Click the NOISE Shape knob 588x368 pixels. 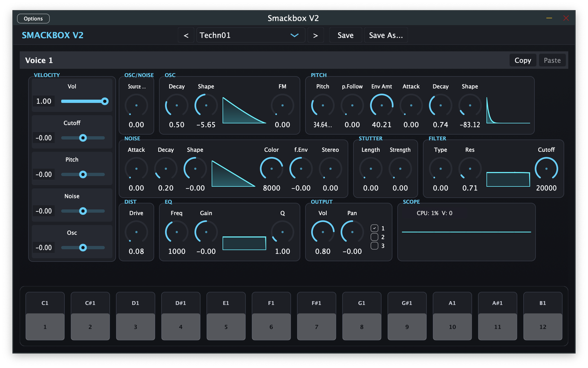coord(195,169)
